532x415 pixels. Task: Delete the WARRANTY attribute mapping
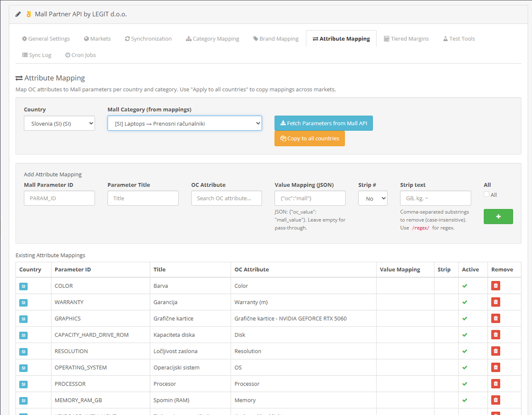click(x=495, y=302)
